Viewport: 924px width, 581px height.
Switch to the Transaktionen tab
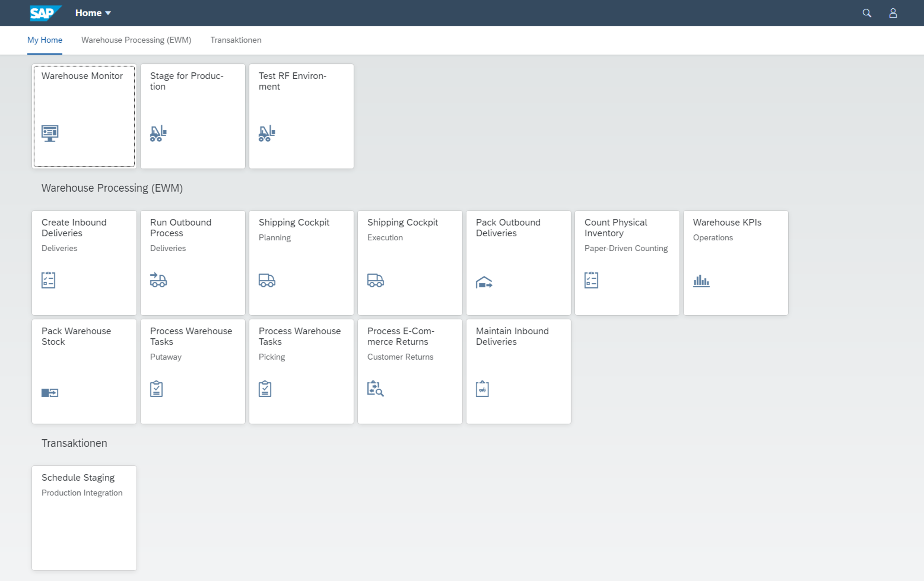(236, 40)
